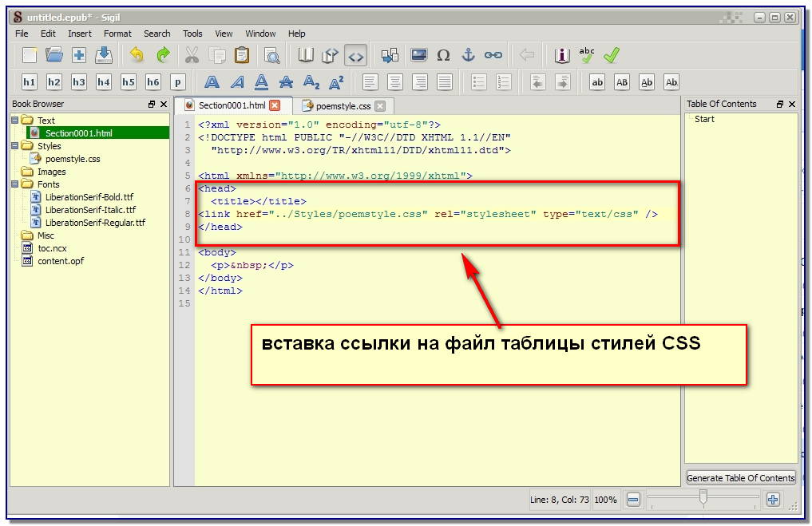Copy the selection to the clipboard
This screenshot has height=526, width=812.
(x=217, y=55)
